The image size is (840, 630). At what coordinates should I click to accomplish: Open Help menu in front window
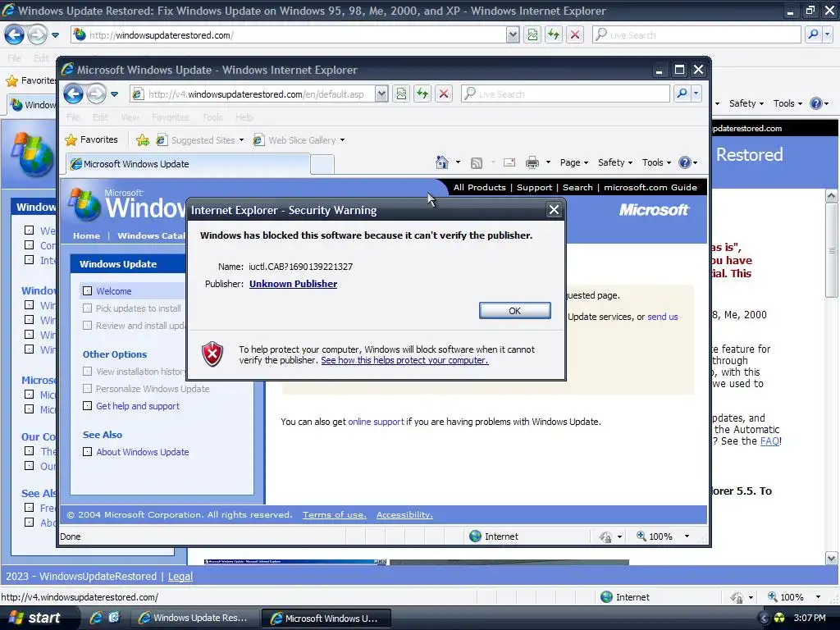click(244, 117)
